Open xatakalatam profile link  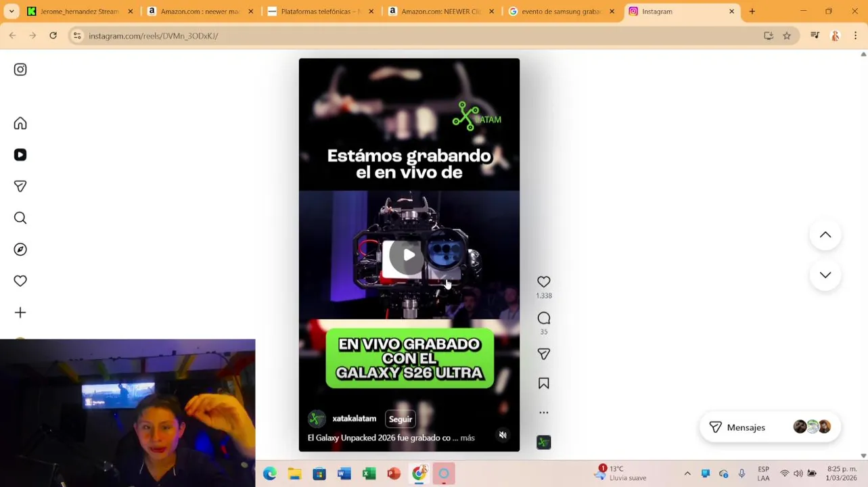(x=354, y=419)
